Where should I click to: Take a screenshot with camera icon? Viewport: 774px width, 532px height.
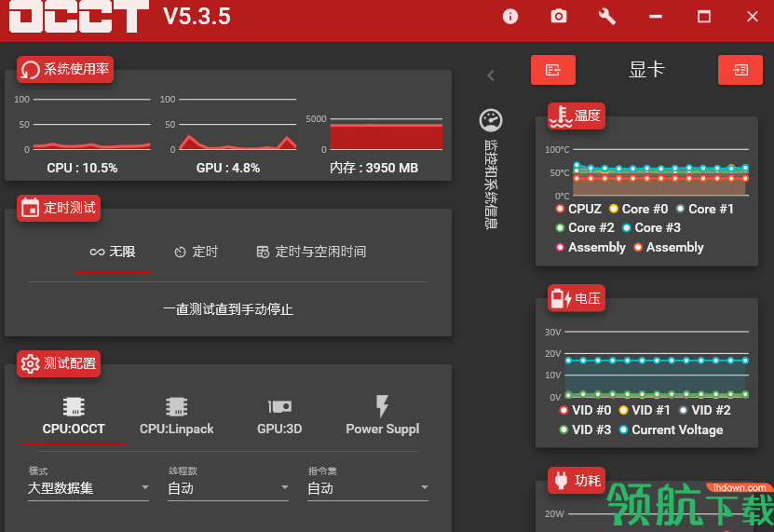[x=558, y=16]
